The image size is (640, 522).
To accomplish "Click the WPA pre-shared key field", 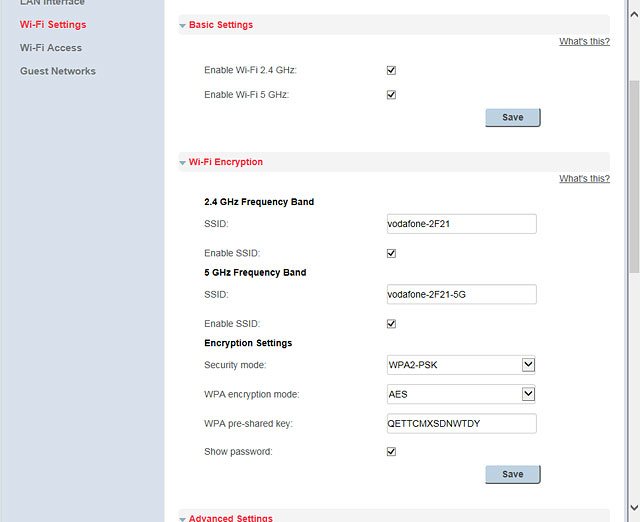I will coord(462,424).
